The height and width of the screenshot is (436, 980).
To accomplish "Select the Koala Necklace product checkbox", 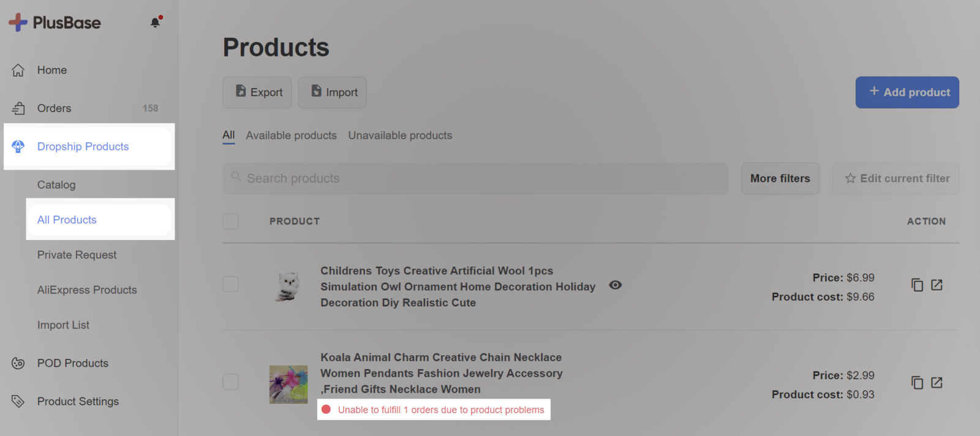I will (231, 382).
